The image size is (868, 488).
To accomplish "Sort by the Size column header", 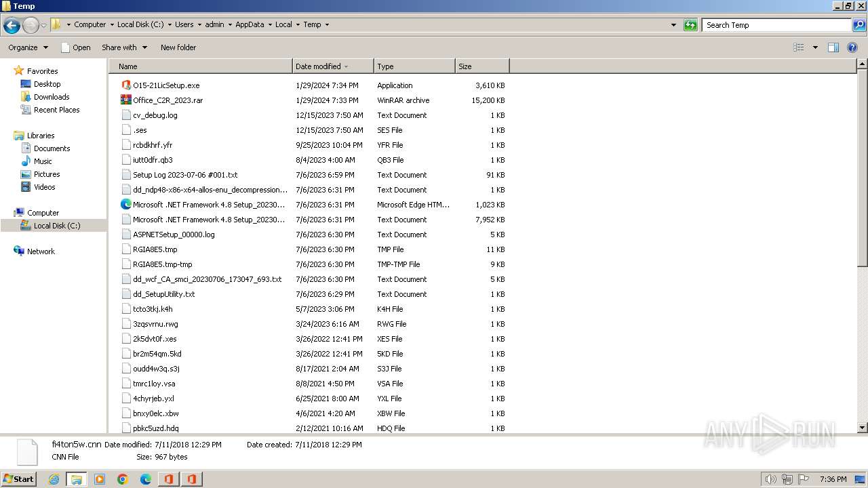I will point(482,66).
